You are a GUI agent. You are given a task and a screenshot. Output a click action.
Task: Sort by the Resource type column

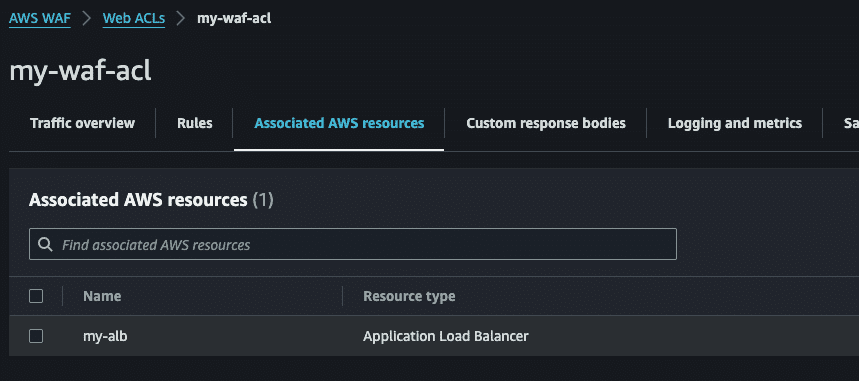click(x=409, y=297)
